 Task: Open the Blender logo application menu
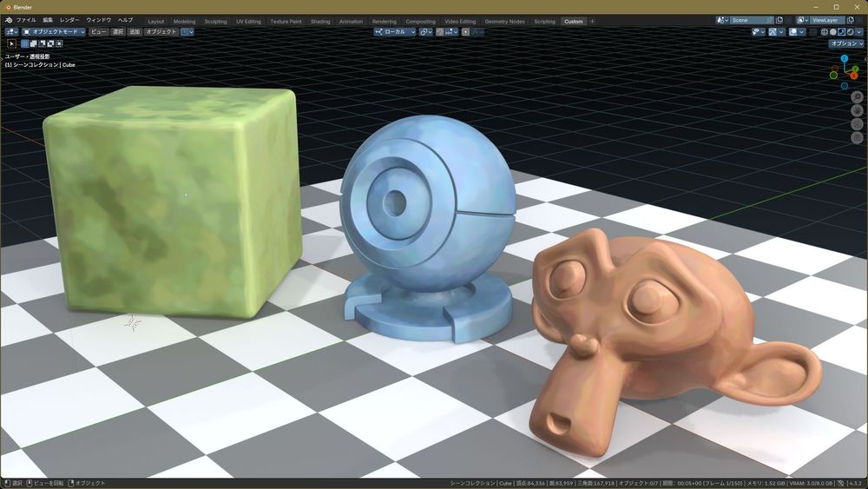pyautogui.click(x=9, y=21)
